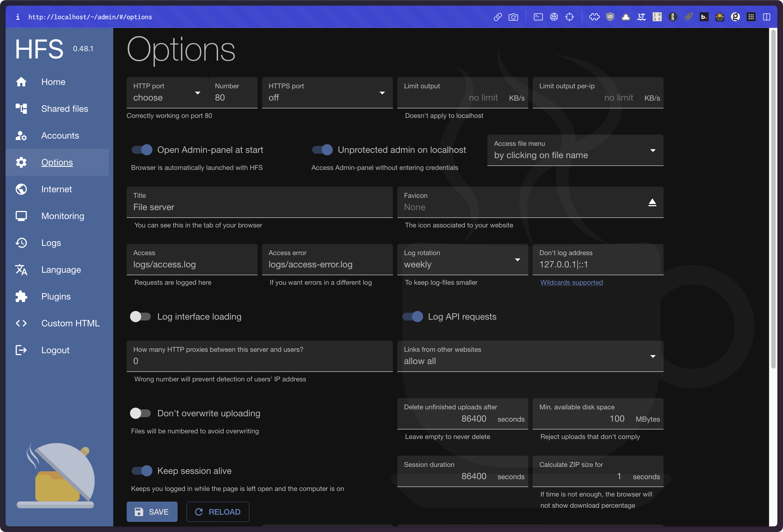Click the Internet globe icon
This screenshot has height=532, width=783.
point(21,189)
